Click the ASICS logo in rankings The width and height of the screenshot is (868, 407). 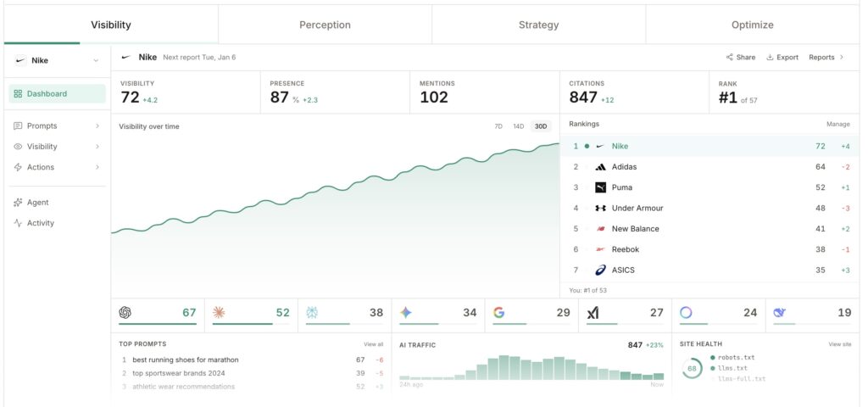click(x=600, y=270)
